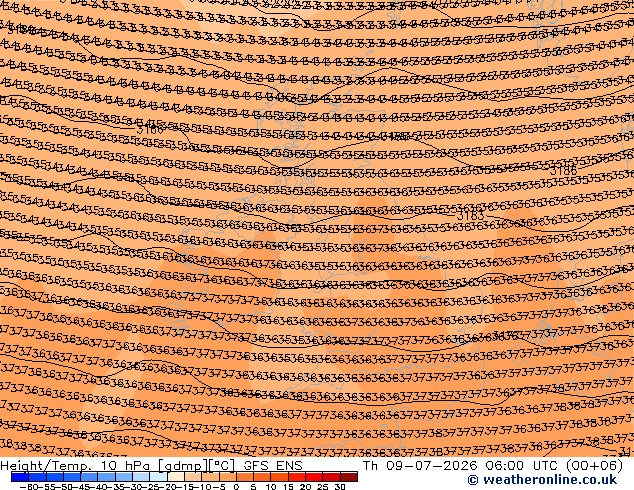Image resolution: width=634 pixels, height=490 pixels.
Task: Click the 'GFS ENS' model label
Action: click(x=273, y=466)
